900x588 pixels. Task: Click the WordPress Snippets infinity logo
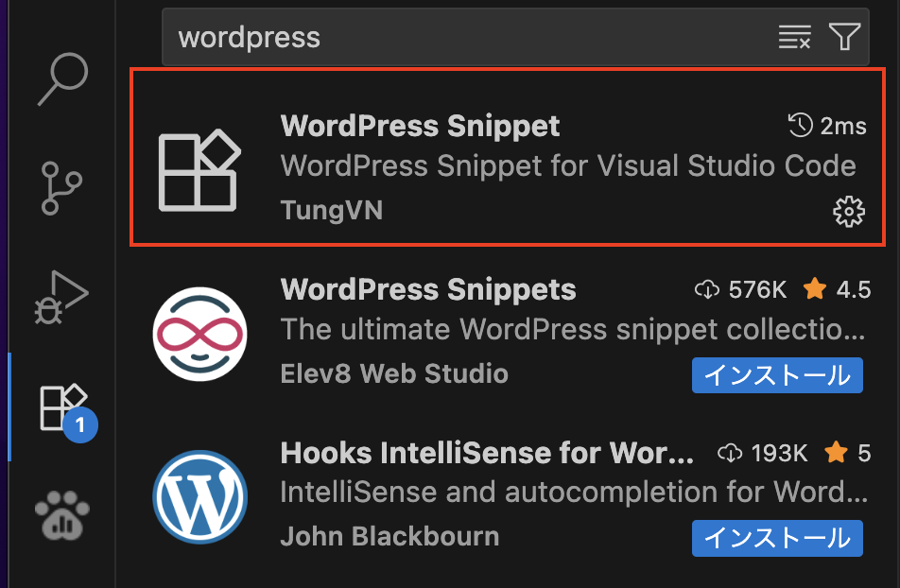click(199, 335)
